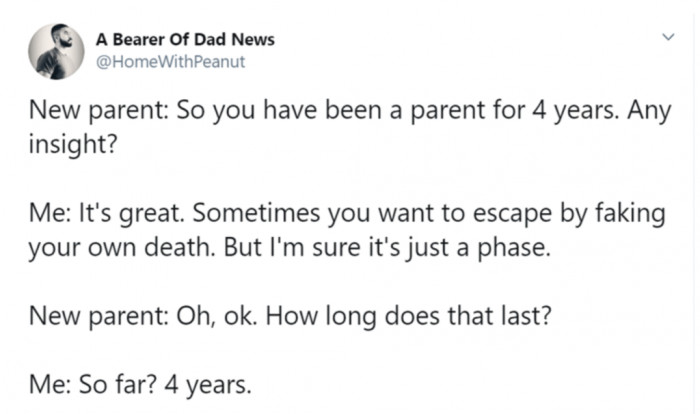
Task: Click the bearded man profile avatar
Action: [x=56, y=51]
